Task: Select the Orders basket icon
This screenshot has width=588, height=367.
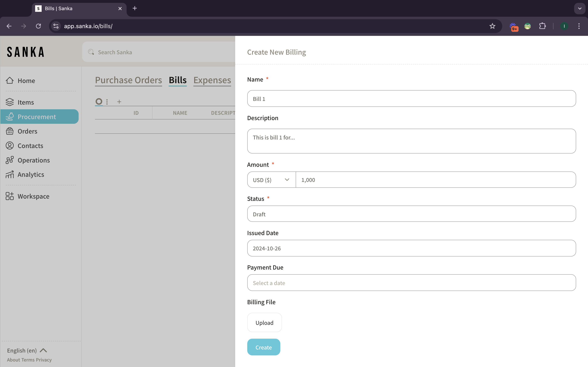Action: (x=10, y=131)
